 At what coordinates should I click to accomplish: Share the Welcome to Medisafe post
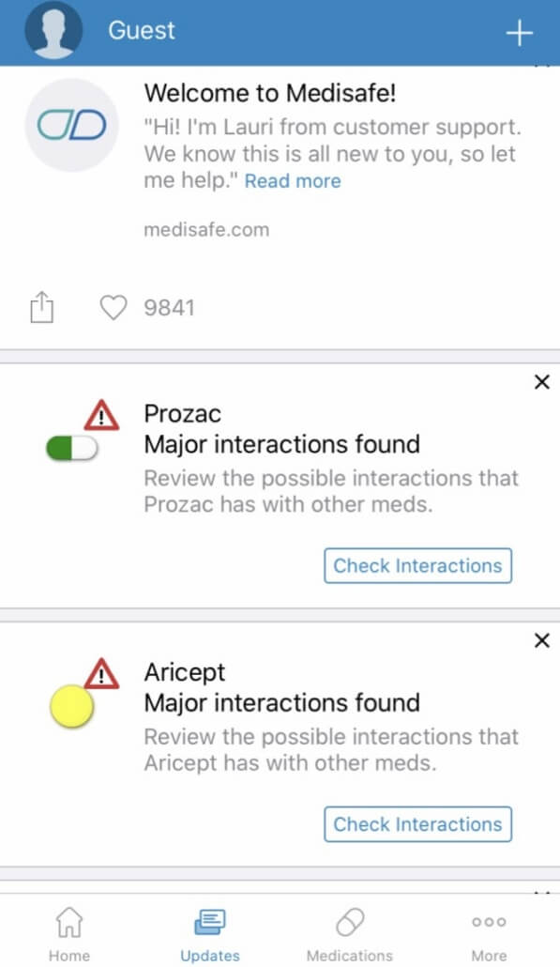(x=42, y=306)
